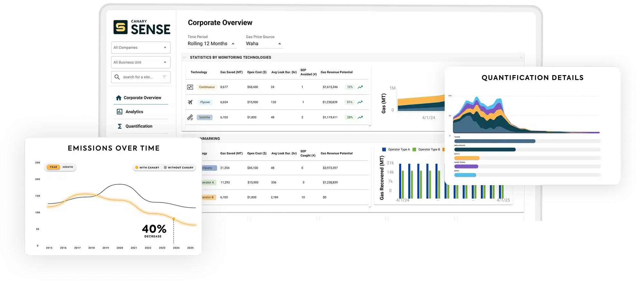Click the trend arrow beside 31%
The width and height of the screenshot is (644, 281).
360,102
